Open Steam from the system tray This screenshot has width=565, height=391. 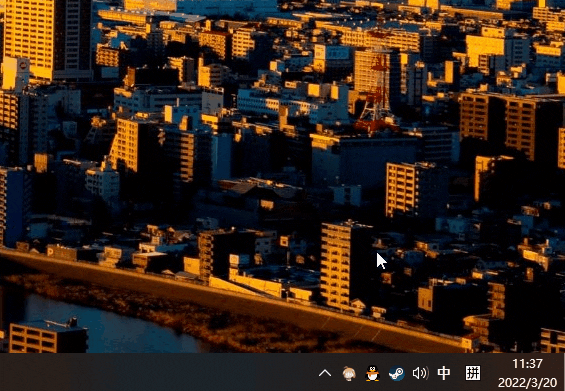pos(396,373)
